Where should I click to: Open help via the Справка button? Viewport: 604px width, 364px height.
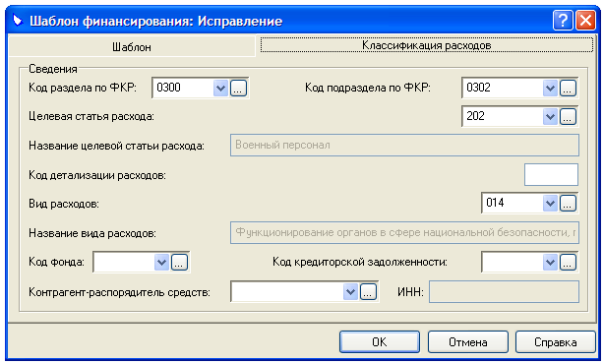point(556,342)
